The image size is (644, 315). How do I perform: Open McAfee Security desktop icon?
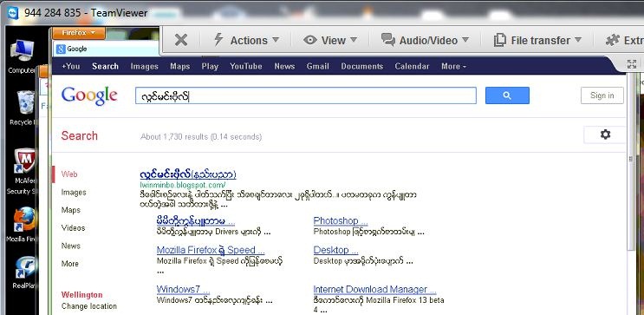point(23,171)
